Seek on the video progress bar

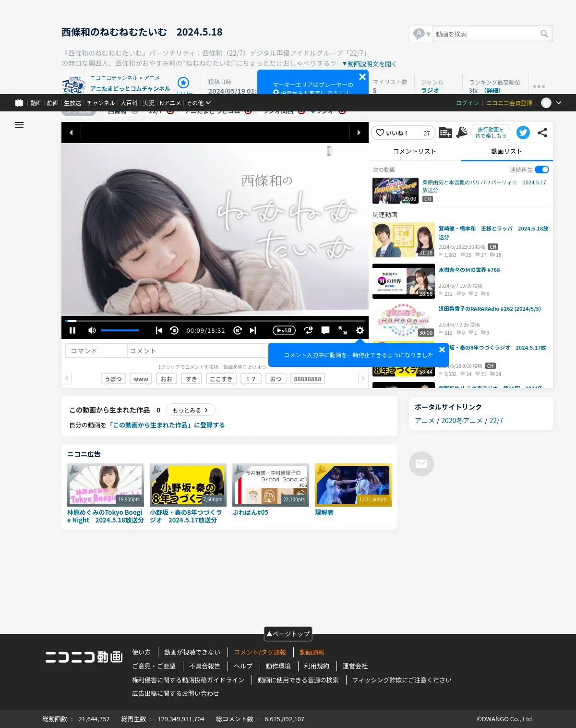pyautogui.click(x=215, y=320)
